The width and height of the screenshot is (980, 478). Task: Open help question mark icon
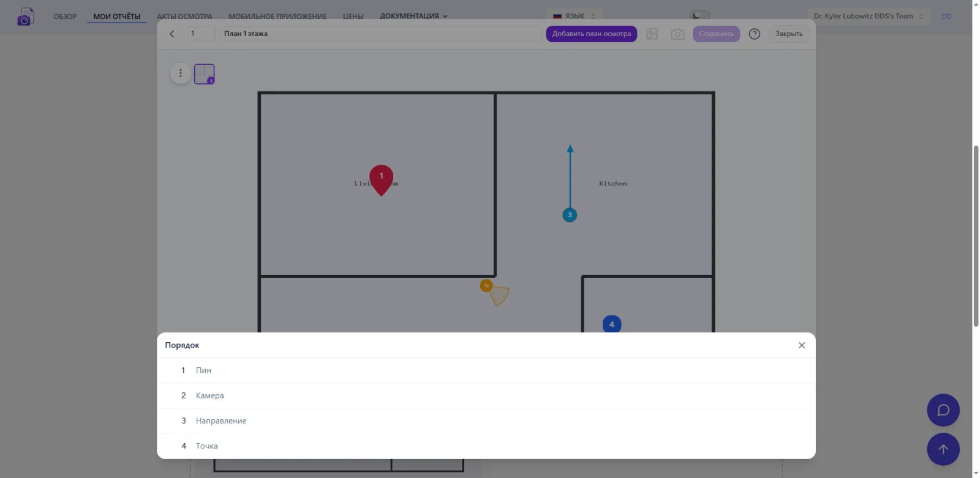tap(755, 34)
